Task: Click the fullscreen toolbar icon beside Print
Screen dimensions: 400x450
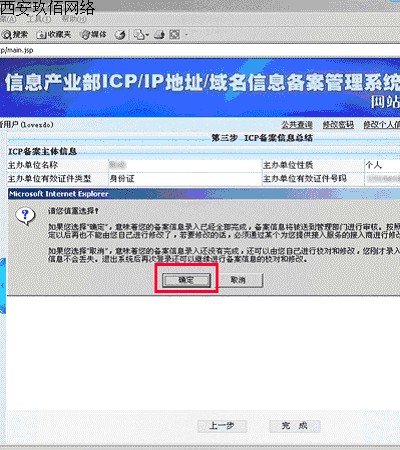Action: click(x=174, y=35)
